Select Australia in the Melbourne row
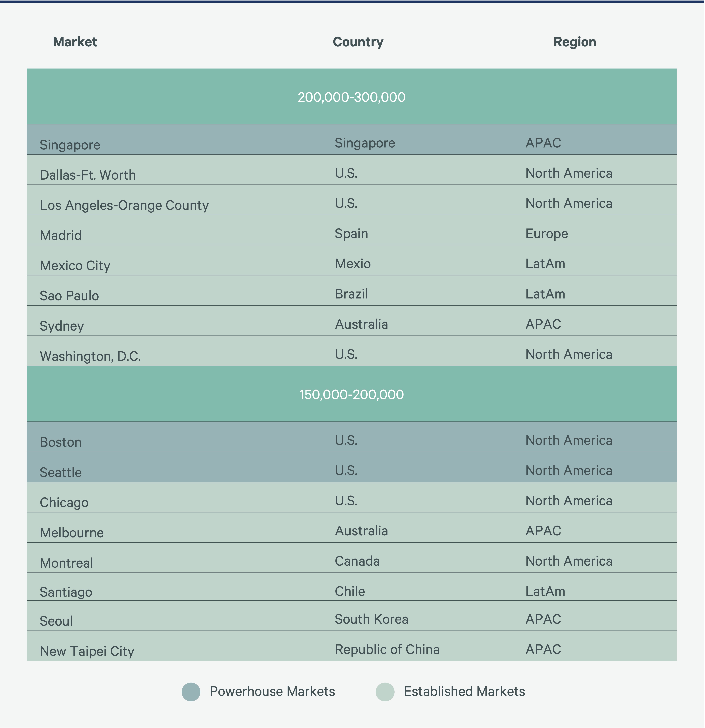 (362, 531)
